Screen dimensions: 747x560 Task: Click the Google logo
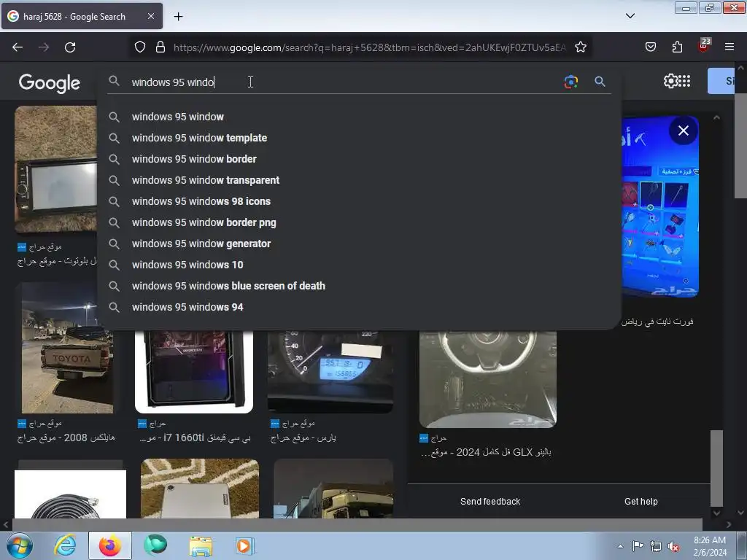point(49,83)
